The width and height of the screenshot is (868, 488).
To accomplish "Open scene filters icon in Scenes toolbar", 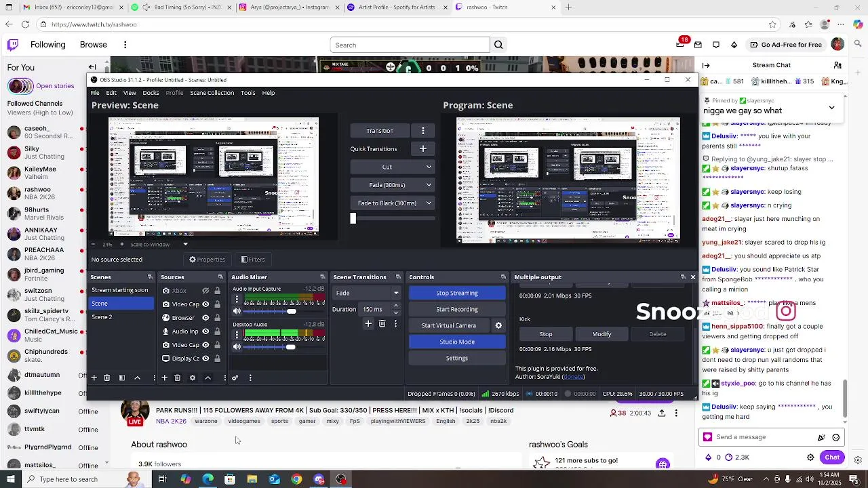I will pyautogui.click(x=122, y=378).
